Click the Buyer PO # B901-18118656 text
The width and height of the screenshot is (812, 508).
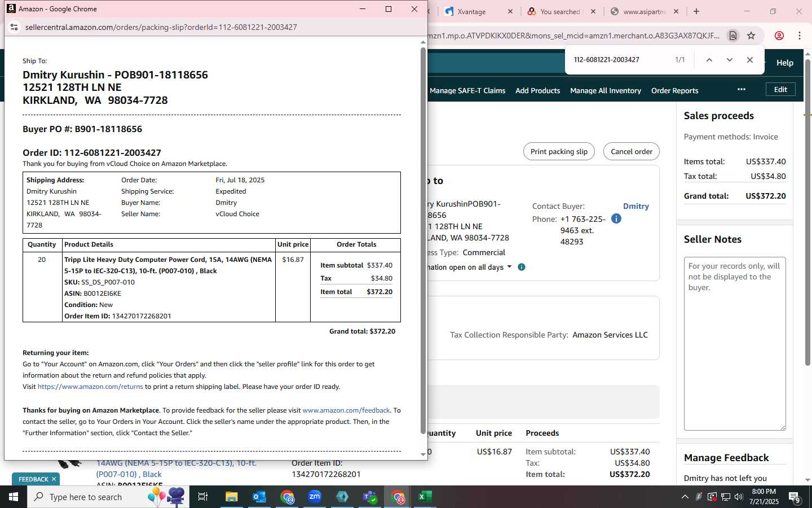[x=82, y=129]
